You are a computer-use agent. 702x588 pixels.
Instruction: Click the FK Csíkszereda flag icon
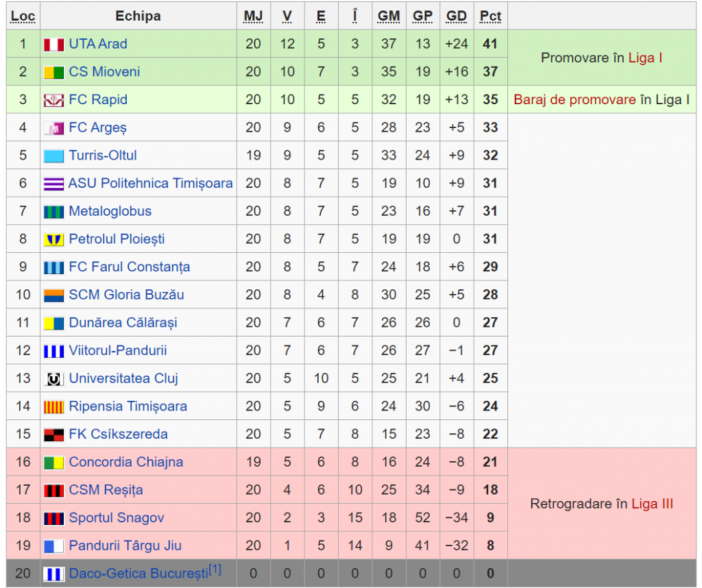[x=53, y=435]
